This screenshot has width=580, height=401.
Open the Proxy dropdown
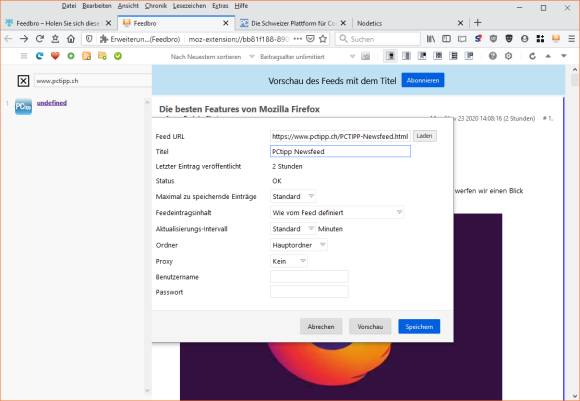[289, 261]
